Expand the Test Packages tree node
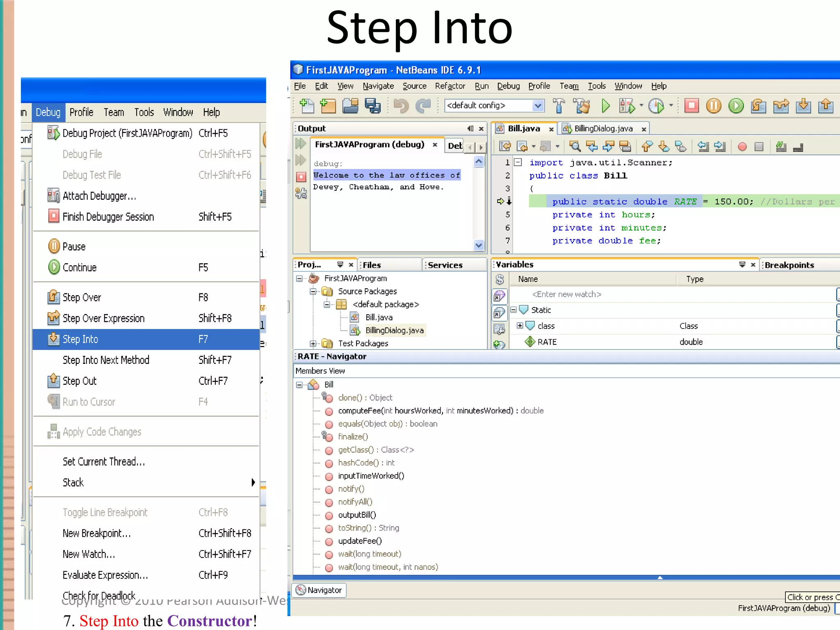The image size is (840, 630). 313,343
